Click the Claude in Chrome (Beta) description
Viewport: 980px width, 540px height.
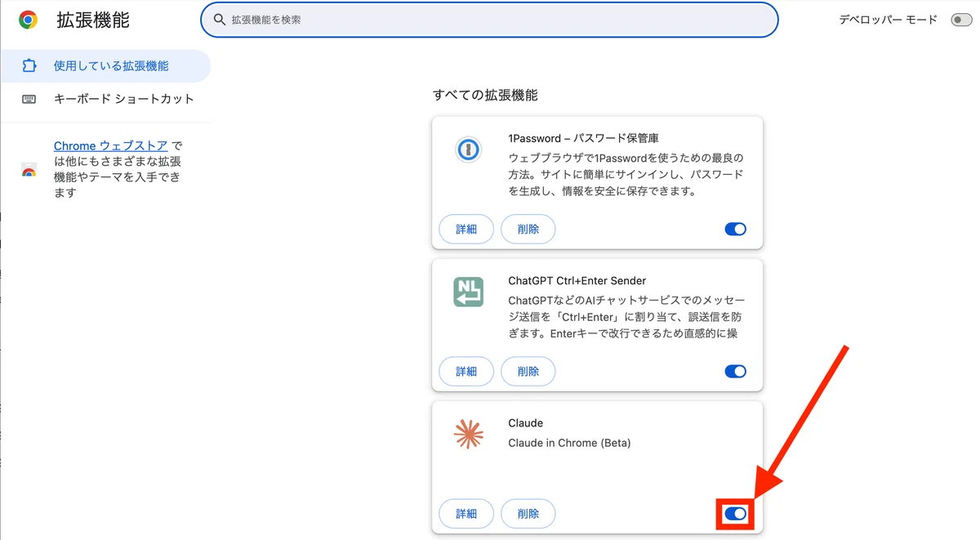point(569,443)
